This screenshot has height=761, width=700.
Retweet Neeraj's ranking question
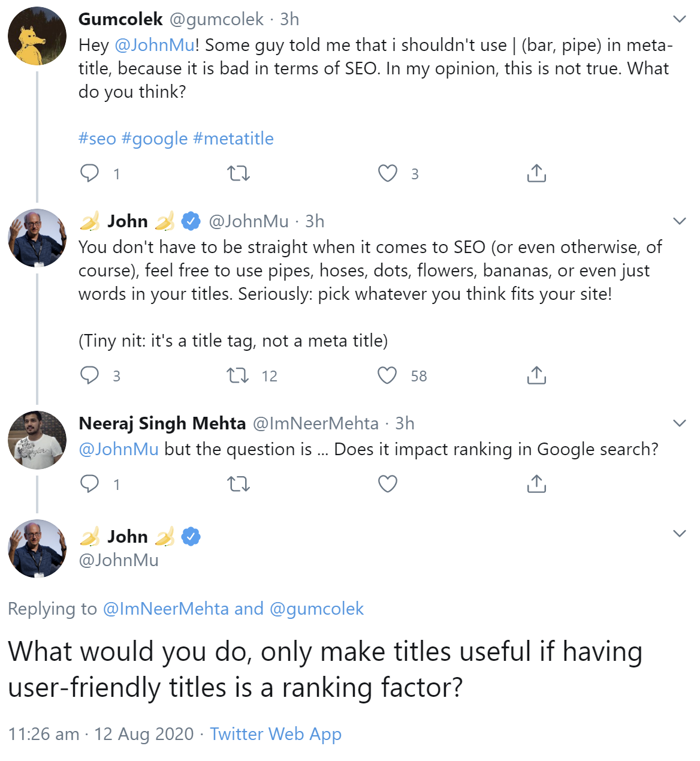(x=239, y=483)
